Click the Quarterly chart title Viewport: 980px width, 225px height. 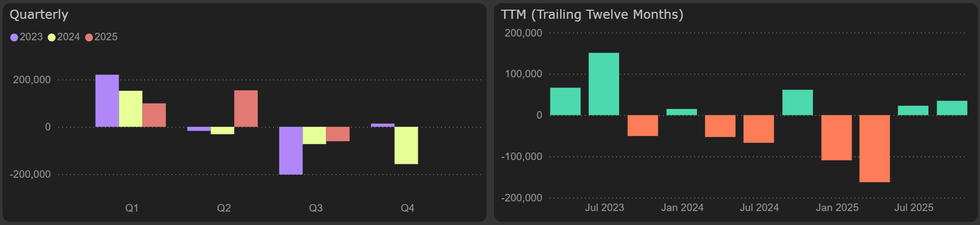tap(39, 14)
